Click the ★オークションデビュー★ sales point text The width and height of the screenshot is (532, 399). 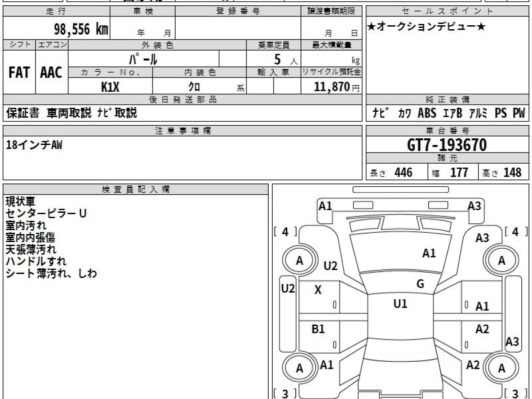[x=427, y=27]
